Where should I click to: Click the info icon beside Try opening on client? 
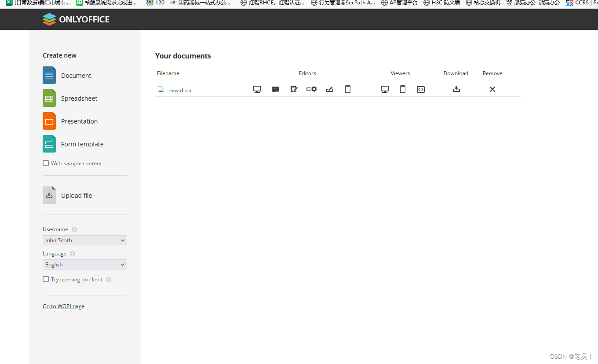coord(109,280)
